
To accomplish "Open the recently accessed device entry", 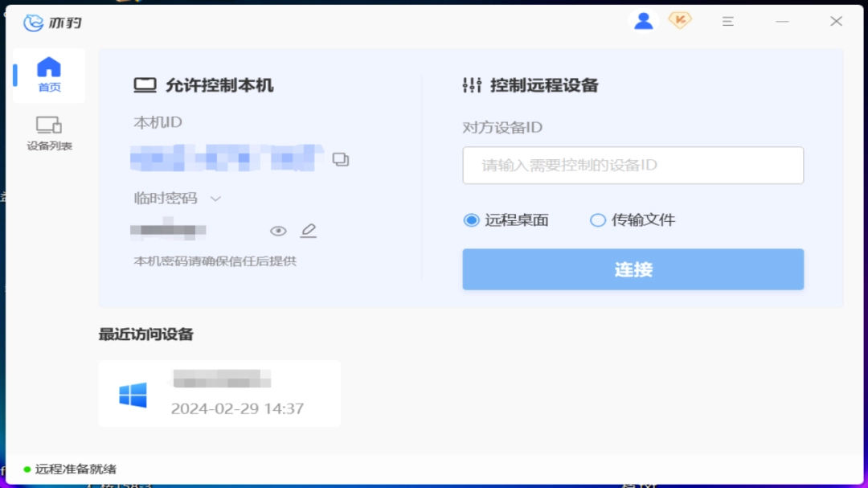I will click(219, 392).
